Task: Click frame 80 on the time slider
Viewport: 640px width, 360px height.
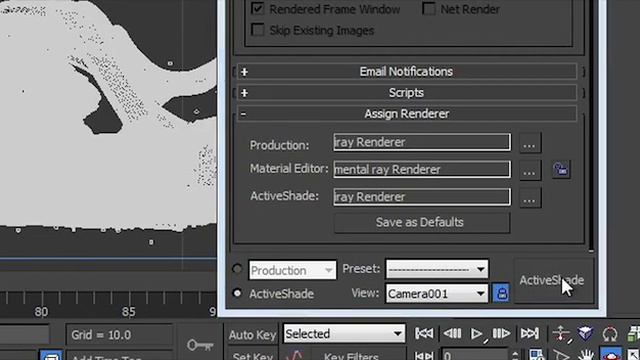Action: (x=41, y=312)
